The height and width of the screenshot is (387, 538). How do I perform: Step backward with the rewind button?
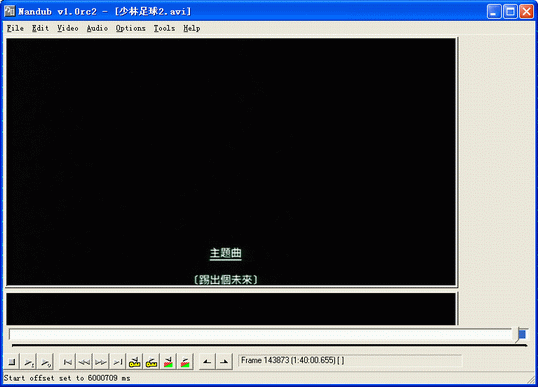[x=84, y=362]
